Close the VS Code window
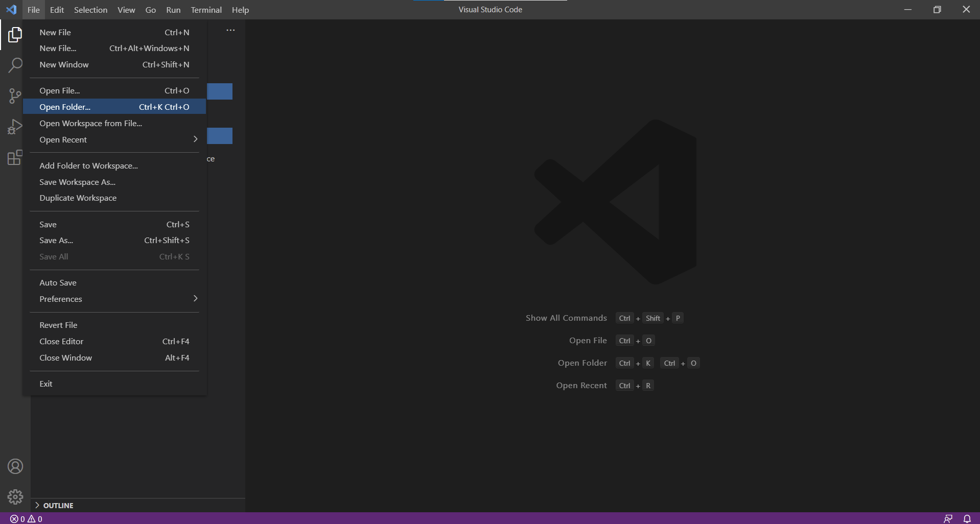The image size is (980, 524). (966, 10)
